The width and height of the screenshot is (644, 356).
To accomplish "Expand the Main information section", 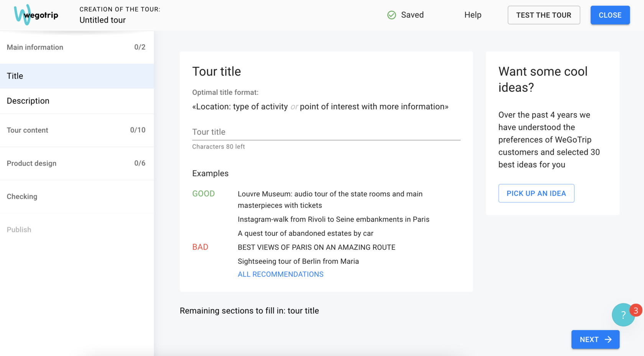I will tap(77, 47).
